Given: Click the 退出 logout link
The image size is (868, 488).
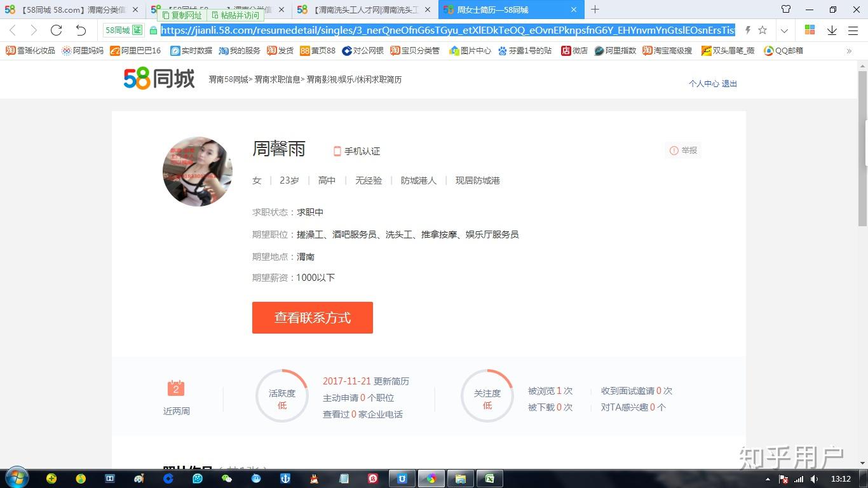Looking at the screenshot, I should (729, 83).
